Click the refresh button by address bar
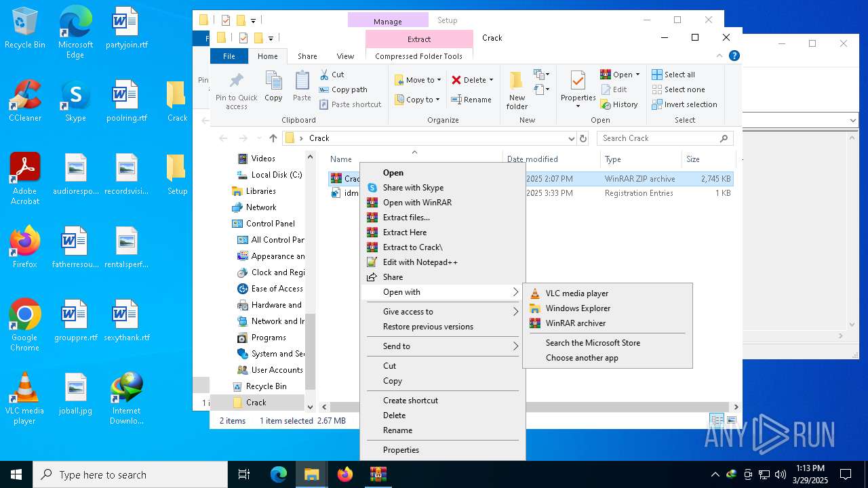The image size is (868, 488). (583, 138)
